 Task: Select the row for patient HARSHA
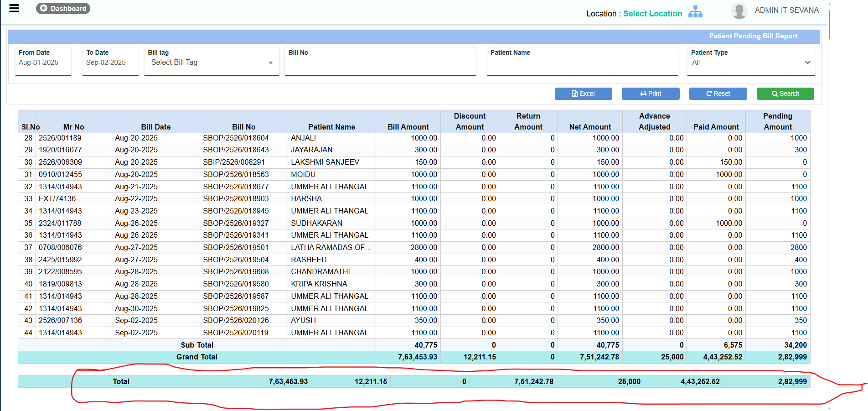(x=306, y=198)
